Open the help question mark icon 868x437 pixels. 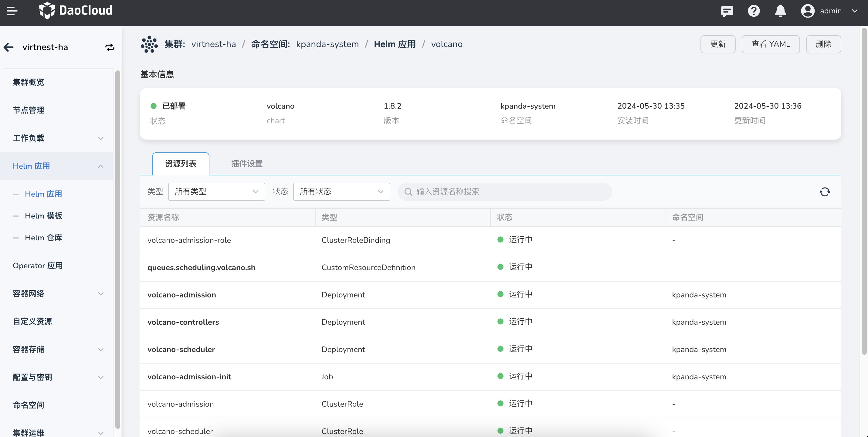point(754,11)
